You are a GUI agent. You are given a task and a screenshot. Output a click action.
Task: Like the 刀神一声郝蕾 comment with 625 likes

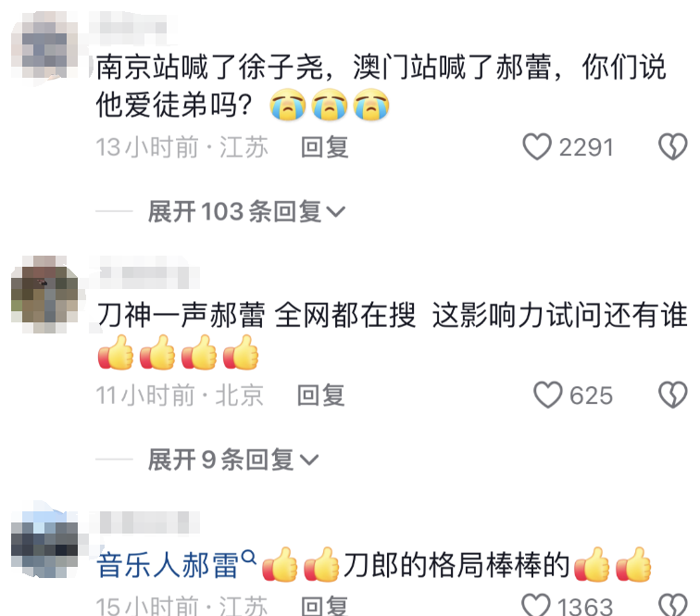click(548, 395)
